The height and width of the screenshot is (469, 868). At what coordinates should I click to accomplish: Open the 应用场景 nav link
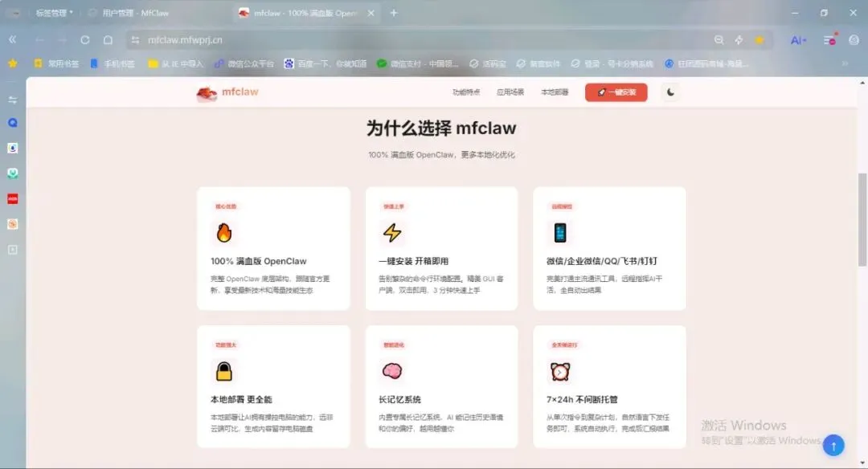[x=510, y=92]
